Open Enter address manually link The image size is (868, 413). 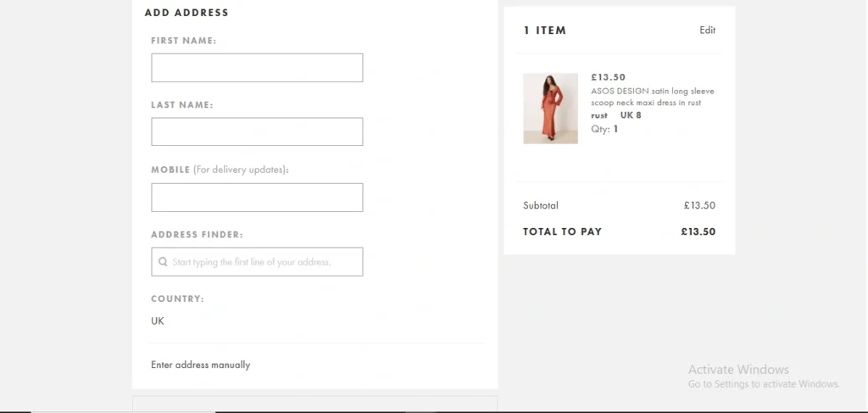201,365
